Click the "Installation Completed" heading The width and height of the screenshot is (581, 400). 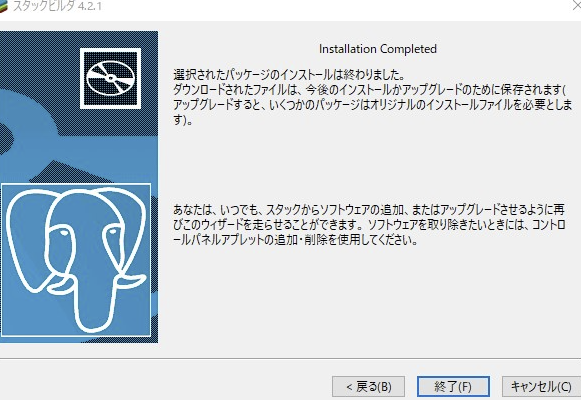pyautogui.click(x=378, y=49)
